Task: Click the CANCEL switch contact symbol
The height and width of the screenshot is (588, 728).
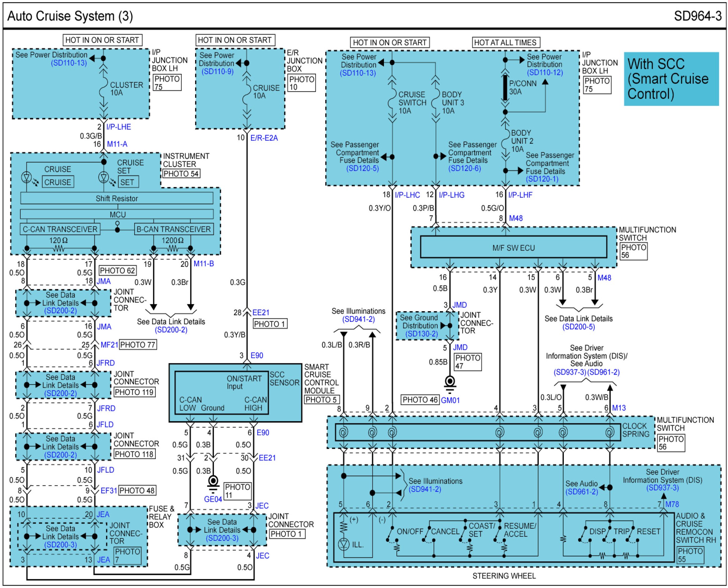Action: (x=426, y=534)
